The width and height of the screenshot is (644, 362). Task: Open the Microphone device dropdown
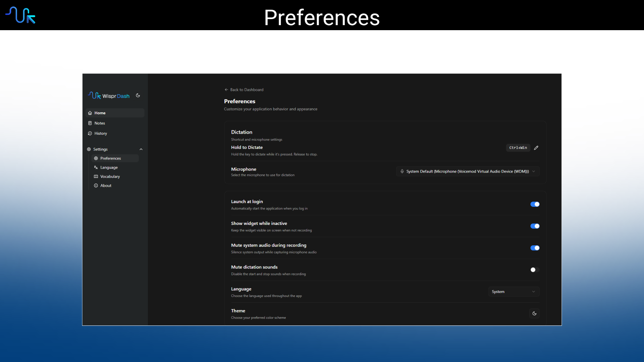468,171
